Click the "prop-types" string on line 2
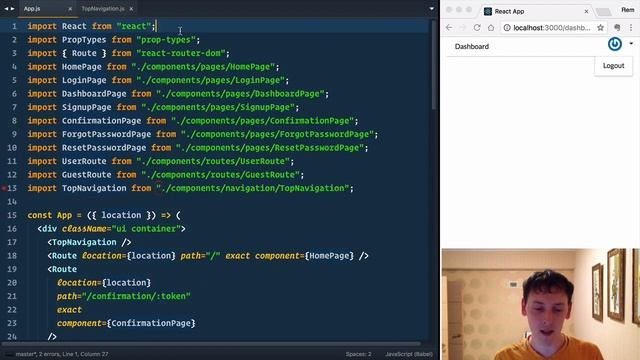 [166, 40]
